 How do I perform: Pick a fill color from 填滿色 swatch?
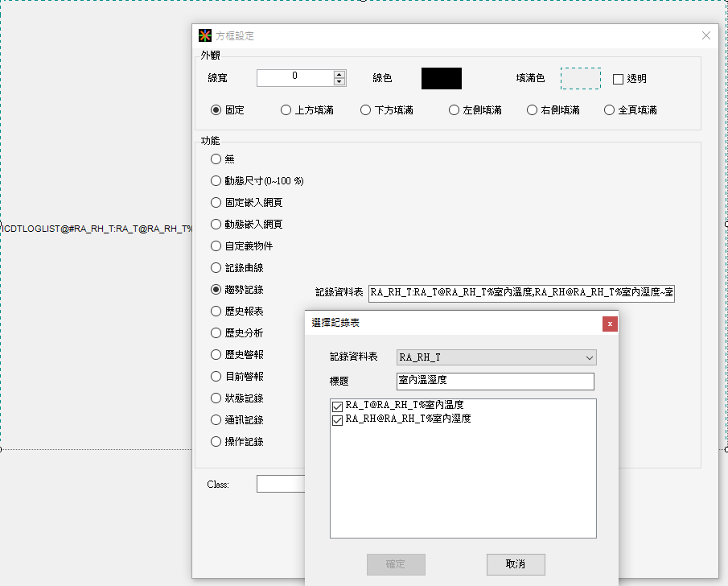[x=580, y=78]
